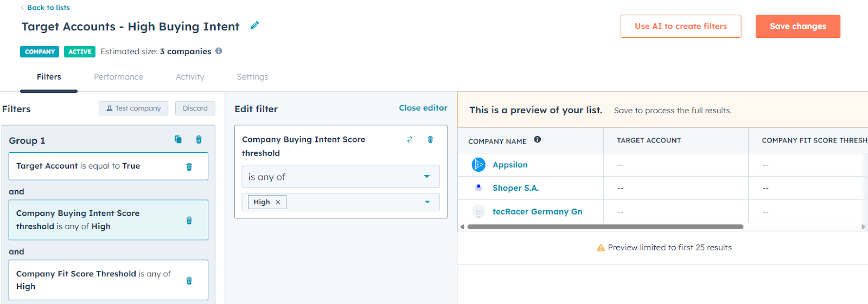Delete the Buying Intent Score filter in Group 1
Screen dimensions: 868x304
[x=189, y=221]
